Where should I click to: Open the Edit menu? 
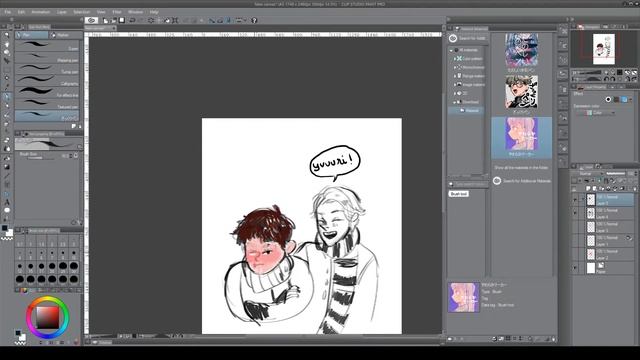21,12
